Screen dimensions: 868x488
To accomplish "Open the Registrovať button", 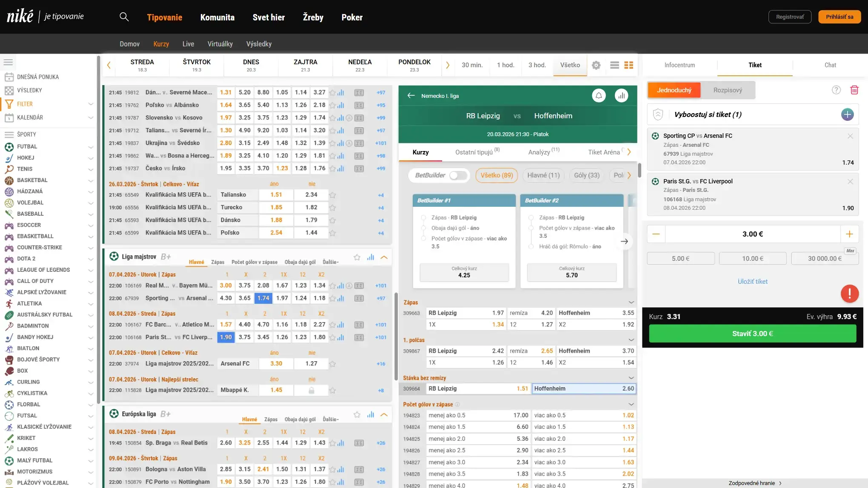I will (x=790, y=17).
